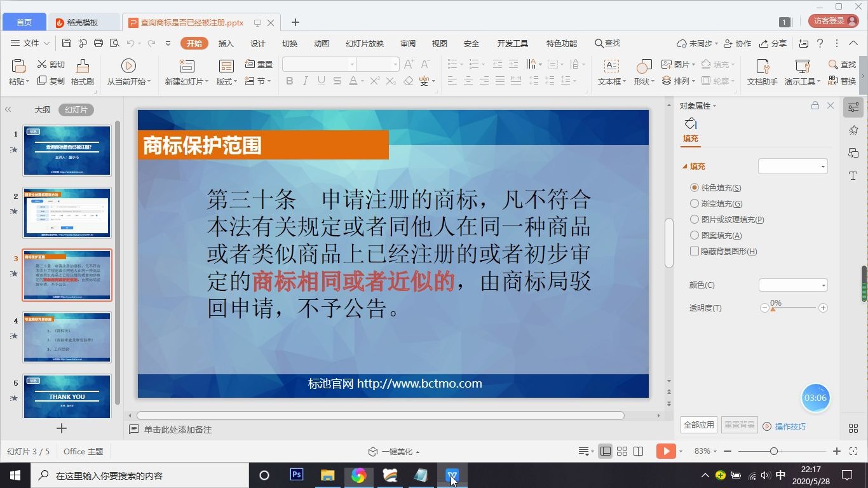Switch to reading view icon in status bar
Image resolution: width=868 pixels, height=488 pixels.
[639, 451]
